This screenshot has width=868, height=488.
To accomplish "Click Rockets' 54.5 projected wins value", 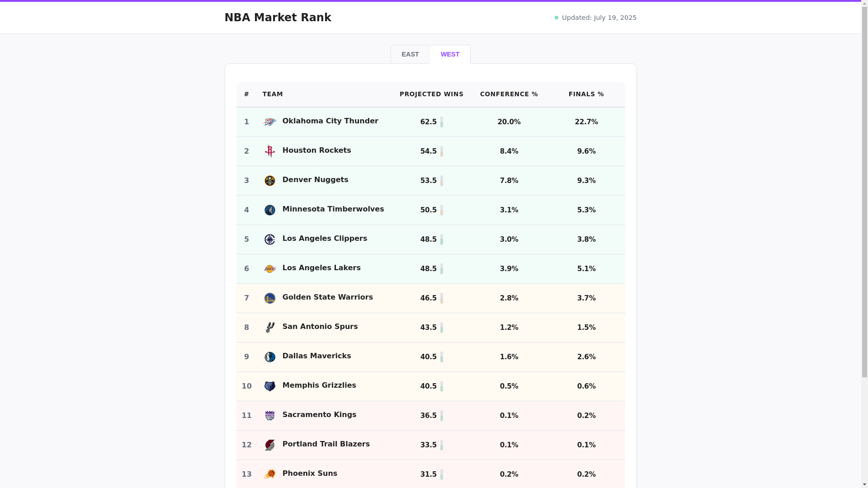I will (428, 151).
